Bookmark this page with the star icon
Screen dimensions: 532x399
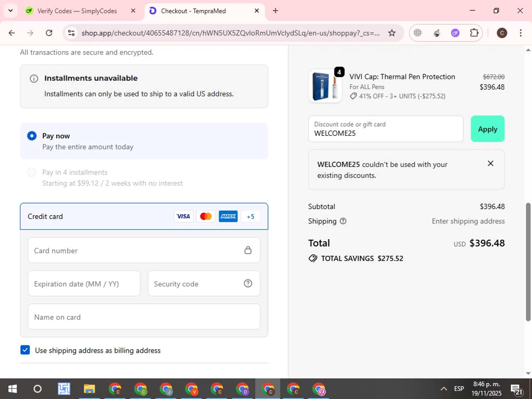coord(392,33)
